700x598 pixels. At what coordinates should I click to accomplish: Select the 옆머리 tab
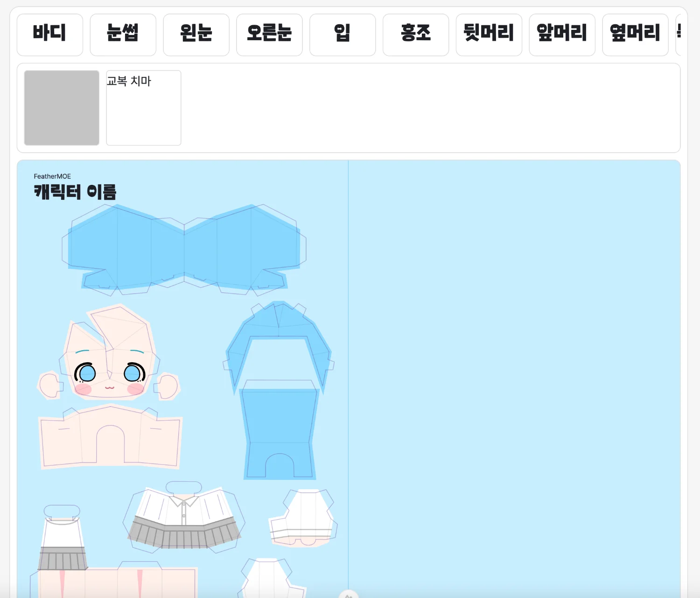tap(635, 35)
